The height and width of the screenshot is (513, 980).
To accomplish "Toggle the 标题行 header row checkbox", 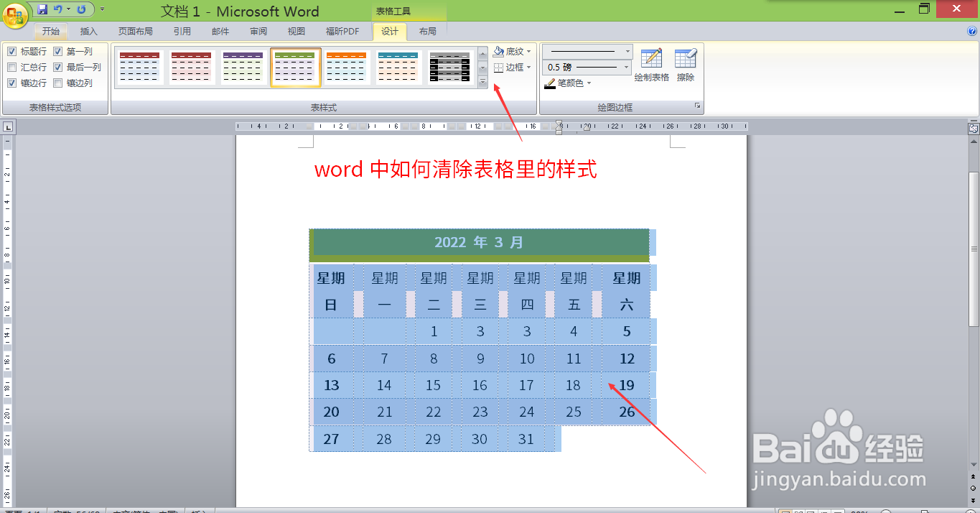I will (12, 52).
